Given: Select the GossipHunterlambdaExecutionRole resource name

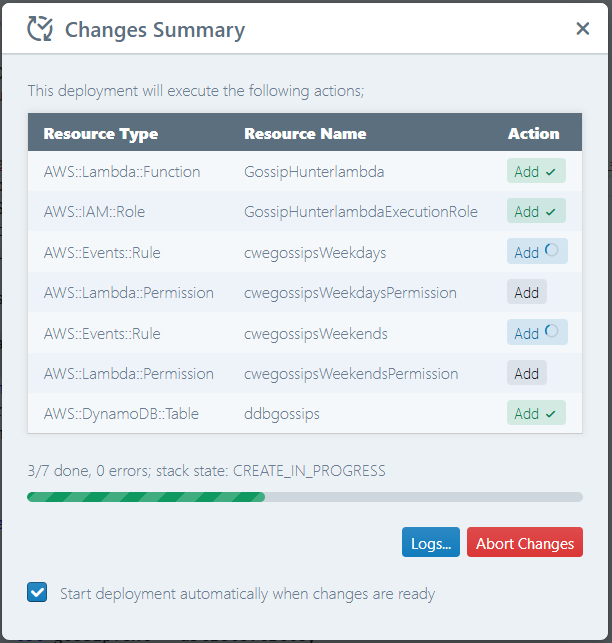Looking at the screenshot, I should [x=361, y=212].
